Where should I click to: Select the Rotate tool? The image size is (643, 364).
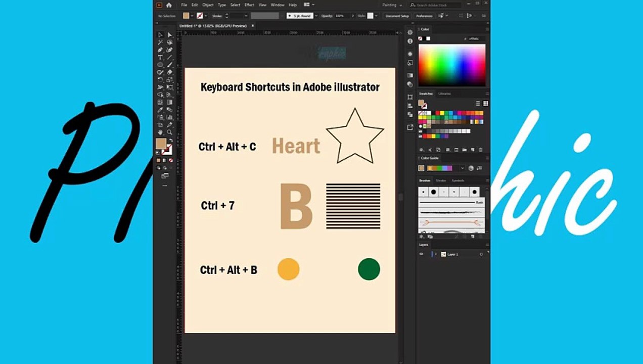(x=160, y=80)
